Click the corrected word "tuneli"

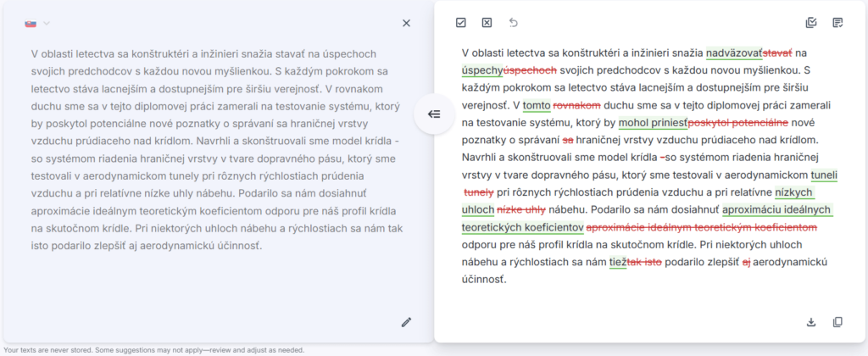pos(824,175)
